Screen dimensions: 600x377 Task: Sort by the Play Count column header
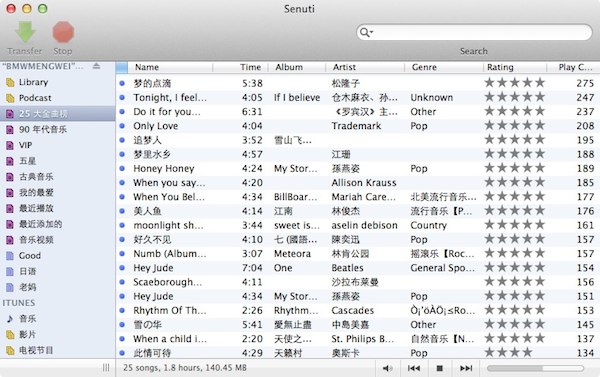pyautogui.click(x=573, y=67)
